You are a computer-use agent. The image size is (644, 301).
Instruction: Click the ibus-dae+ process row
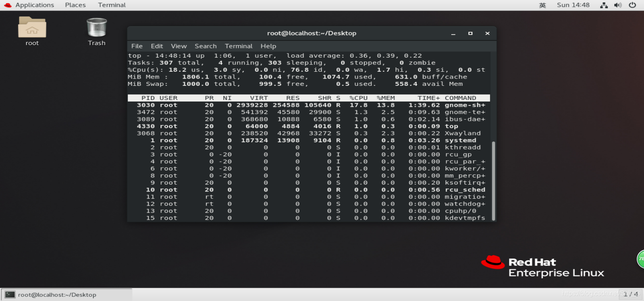309,119
